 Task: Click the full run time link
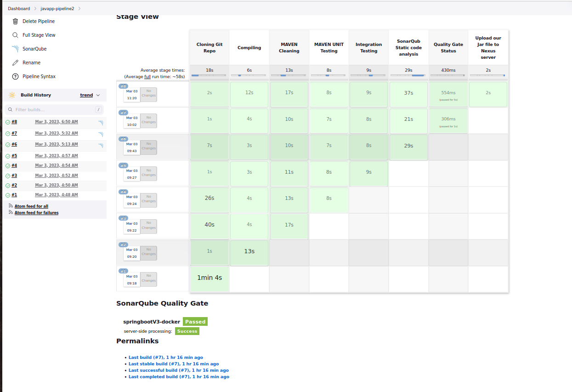[147, 77]
